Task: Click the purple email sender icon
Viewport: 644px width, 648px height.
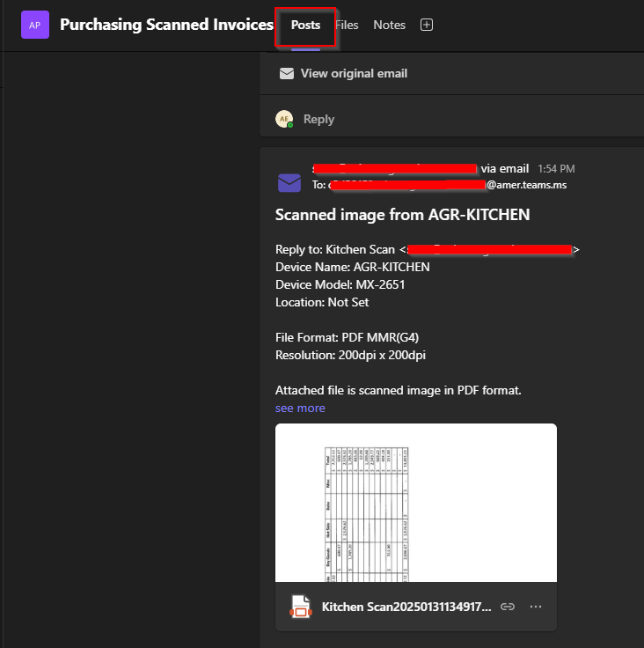Action: pos(289,182)
